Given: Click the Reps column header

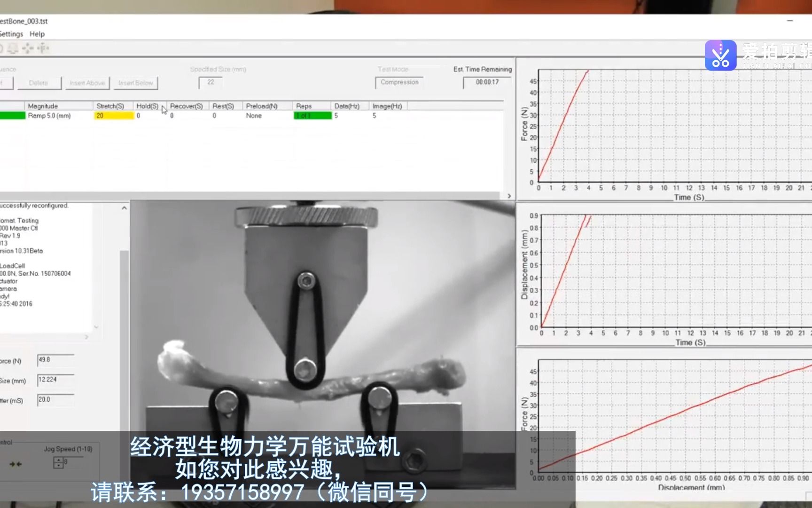Looking at the screenshot, I should (x=312, y=106).
